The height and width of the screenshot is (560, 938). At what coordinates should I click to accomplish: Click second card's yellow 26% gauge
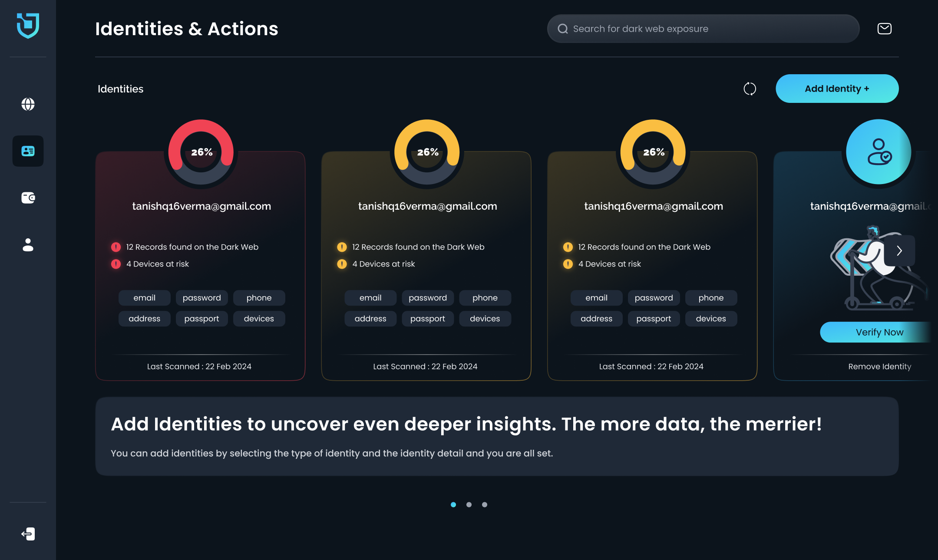pyautogui.click(x=427, y=152)
